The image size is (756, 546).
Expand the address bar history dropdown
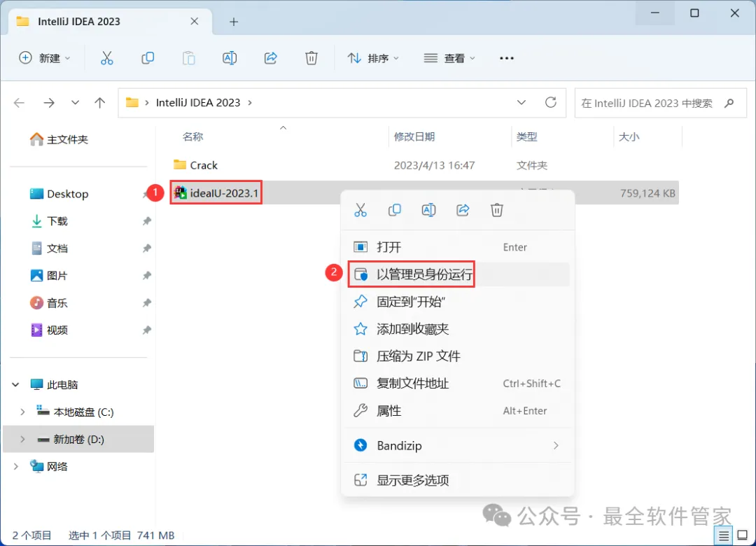click(x=521, y=103)
